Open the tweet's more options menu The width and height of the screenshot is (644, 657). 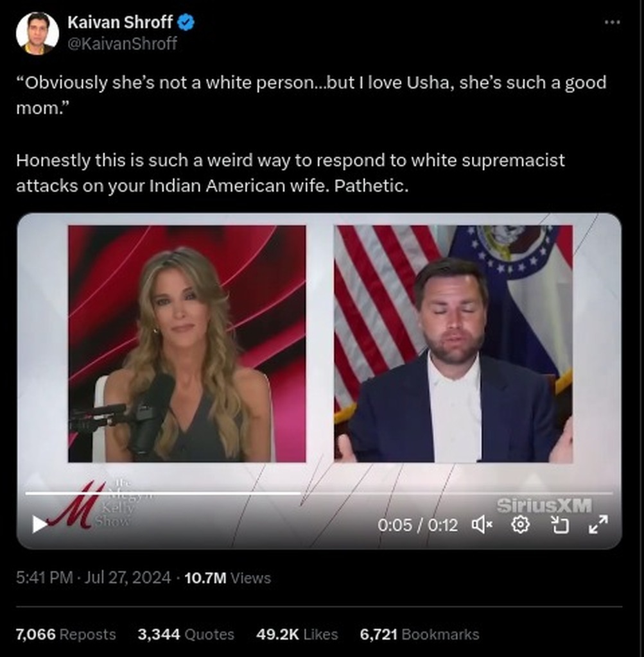click(x=612, y=22)
